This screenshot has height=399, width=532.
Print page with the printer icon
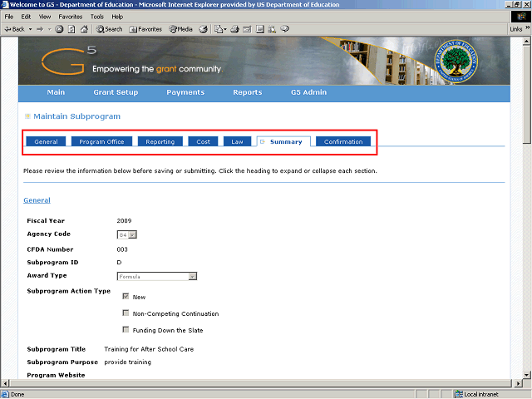[234, 29]
